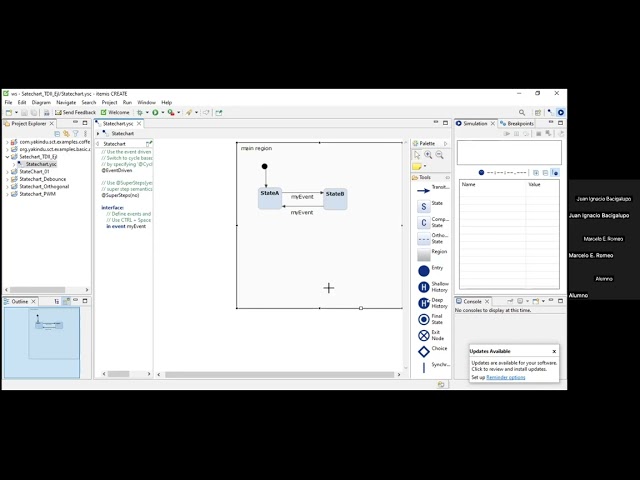The width and height of the screenshot is (640, 480).
Task: Expand all entries in the simulation view
Action: pos(536,173)
